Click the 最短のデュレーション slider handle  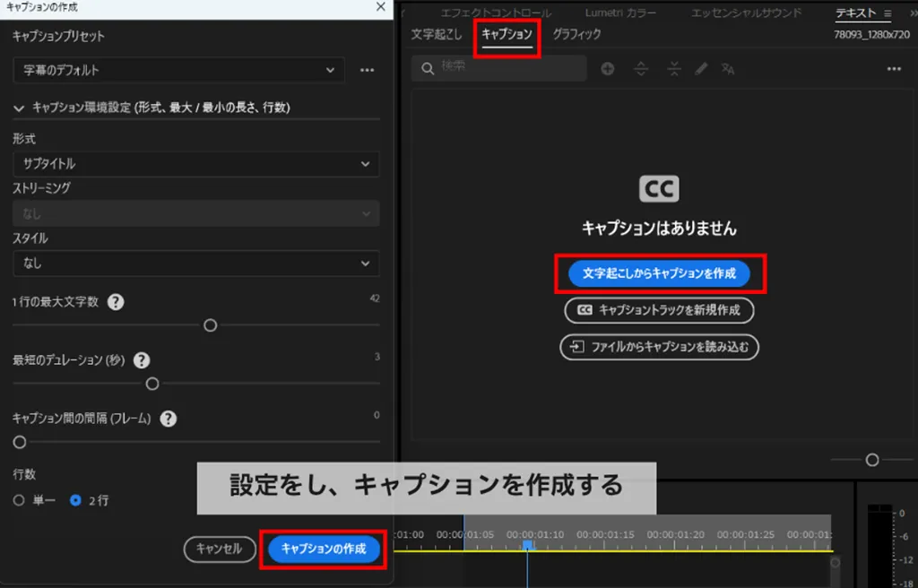[x=152, y=384]
